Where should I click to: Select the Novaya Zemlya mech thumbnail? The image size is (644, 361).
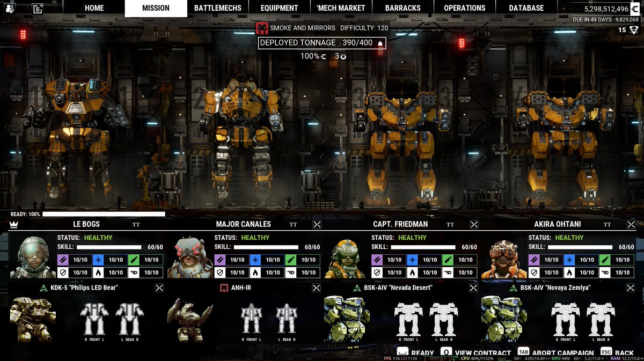coord(504,318)
